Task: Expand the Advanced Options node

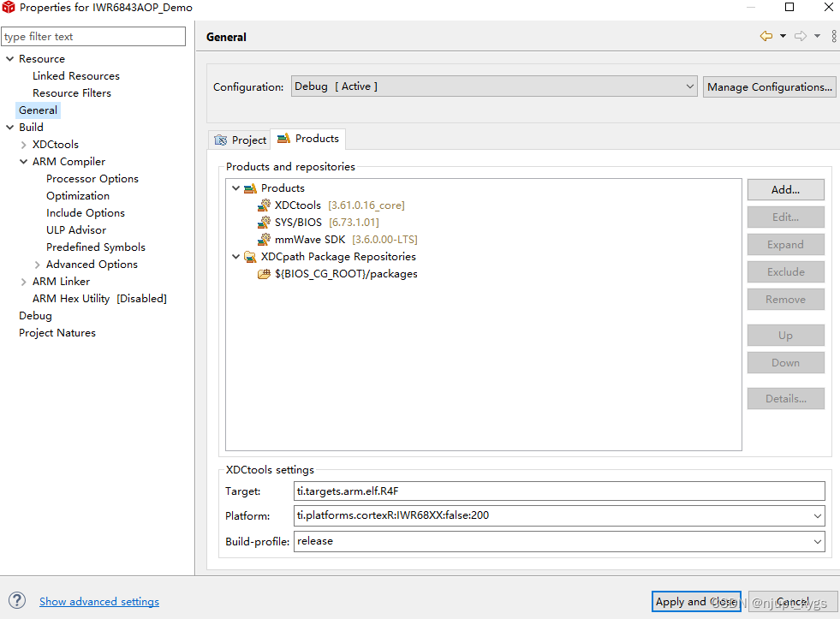Action: 37,265
